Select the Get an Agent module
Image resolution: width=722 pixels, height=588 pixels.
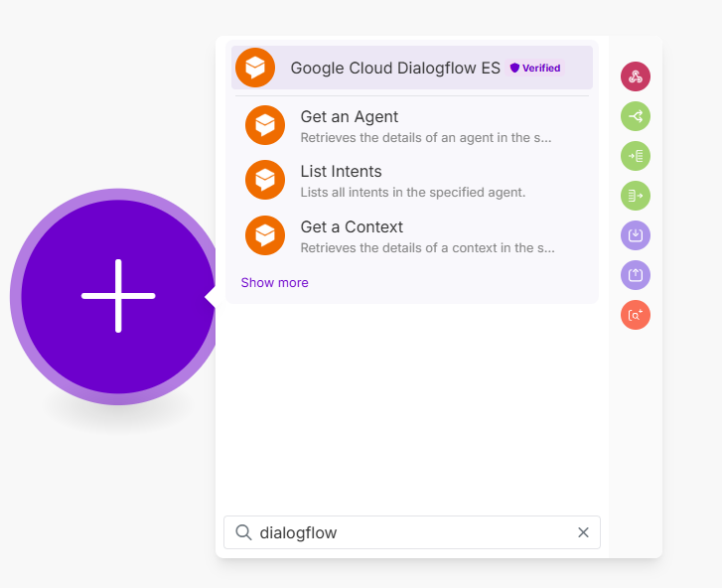[412, 126]
